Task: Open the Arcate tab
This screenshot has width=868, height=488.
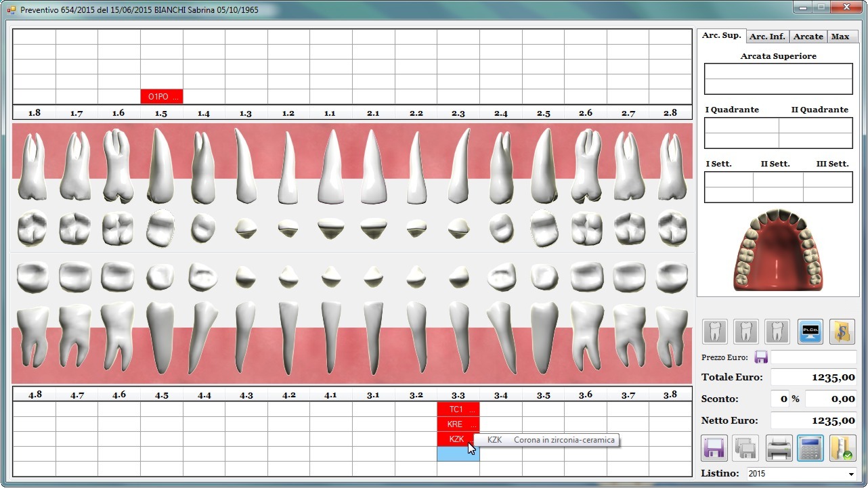Action: pos(808,37)
